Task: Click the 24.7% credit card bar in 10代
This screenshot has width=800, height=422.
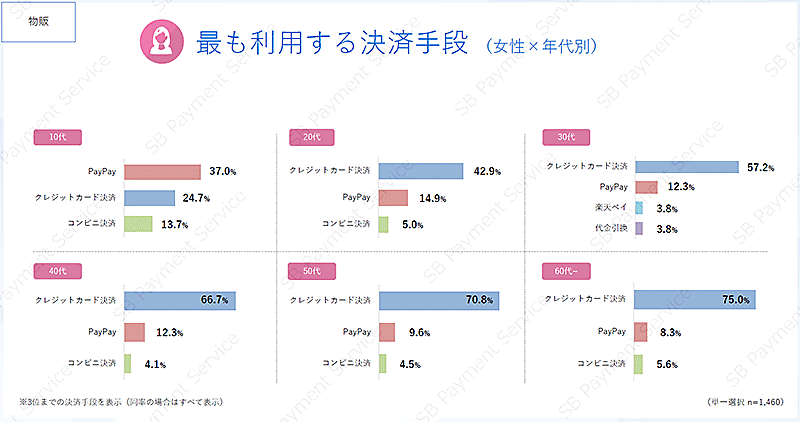Action: (x=149, y=198)
